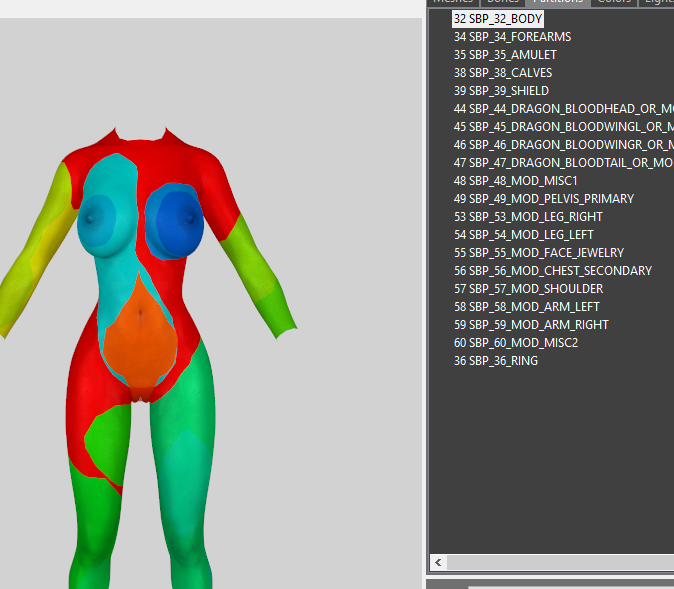The height and width of the screenshot is (589, 674).
Task: Select the 54 SBP_54_MOD_LEG_LEFT partition
Action: tap(524, 235)
